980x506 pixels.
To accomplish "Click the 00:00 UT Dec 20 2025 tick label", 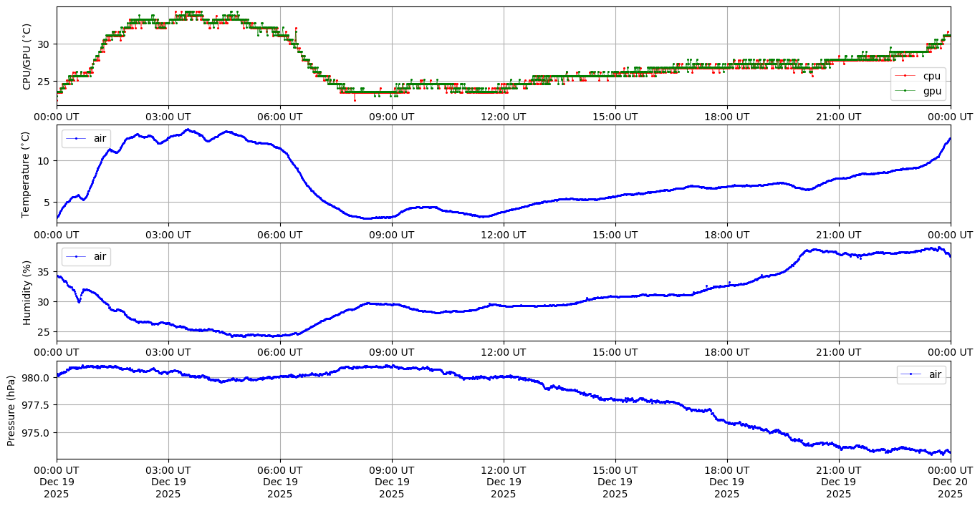I will (x=950, y=482).
